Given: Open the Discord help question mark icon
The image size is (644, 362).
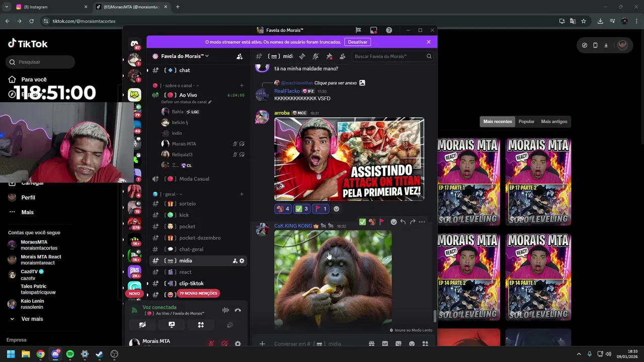Looking at the screenshot, I should (389, 30).
